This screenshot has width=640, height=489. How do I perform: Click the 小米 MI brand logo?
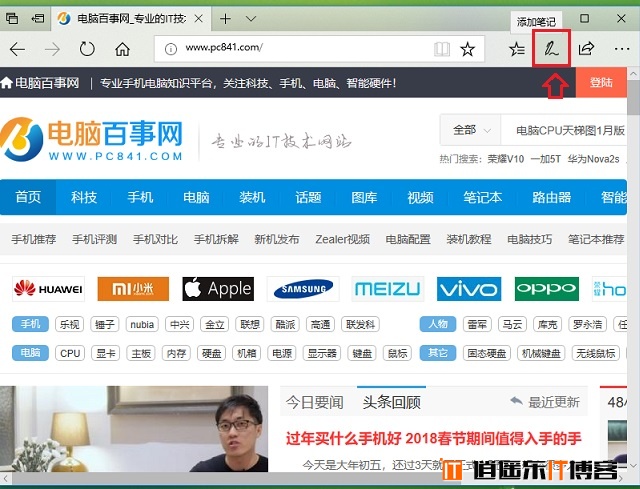133,289
